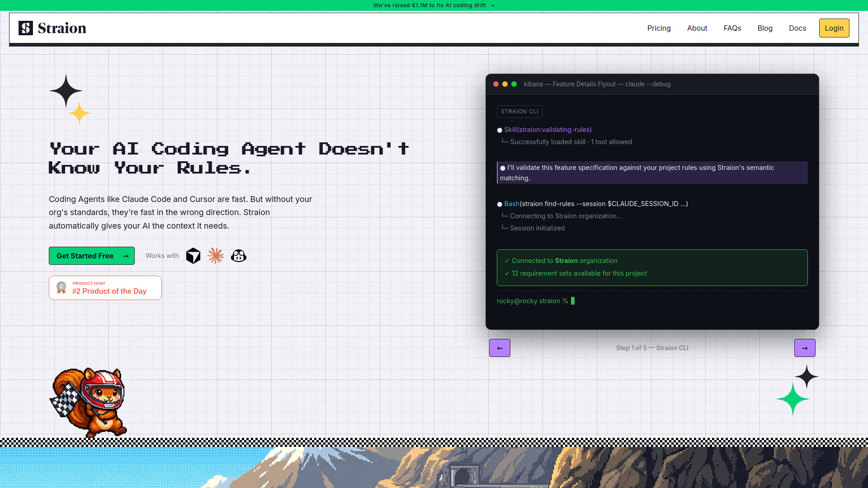The width and height of the screenshot is (868, 488).
Task: Go to the previous demo step
Action: (x=500, y=348)
